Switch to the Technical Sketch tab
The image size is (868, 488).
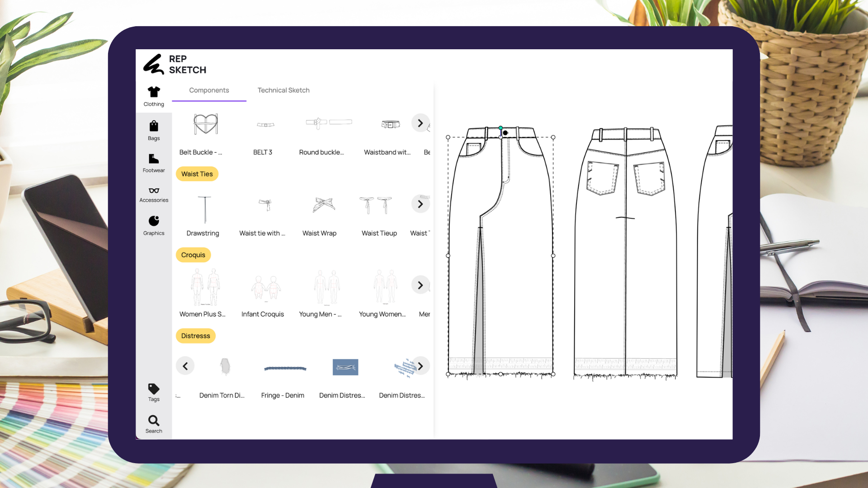tap(283, 90)
